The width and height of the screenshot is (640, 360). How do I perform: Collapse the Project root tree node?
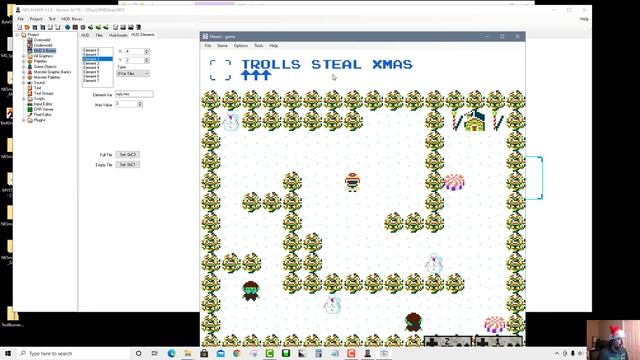(x=17, y=35)
